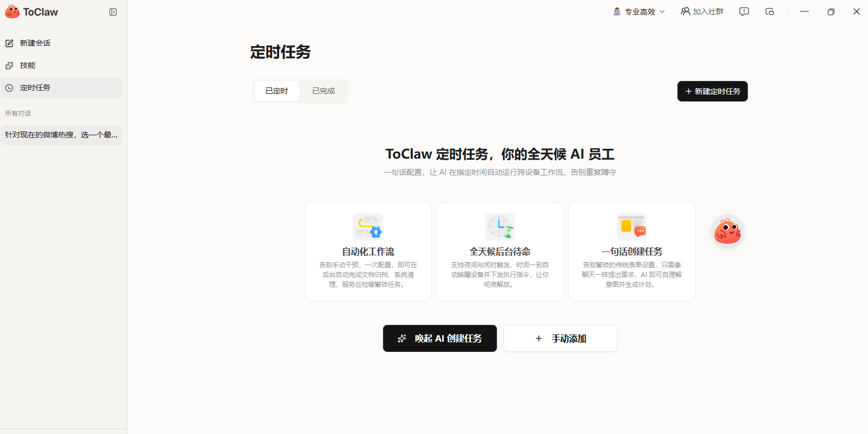Screen dimensions: 868x434
Task: Open the 专业高效 mode dropdown
Action: coord(639,11)
